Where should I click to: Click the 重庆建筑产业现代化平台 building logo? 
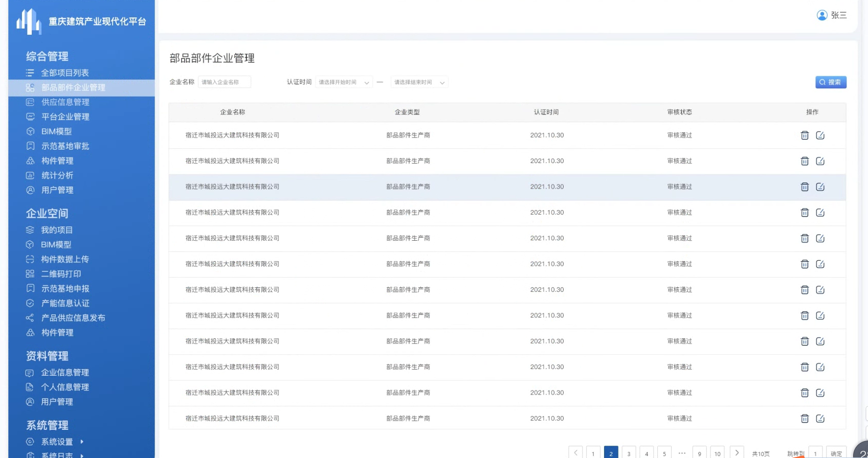(29, 21)
